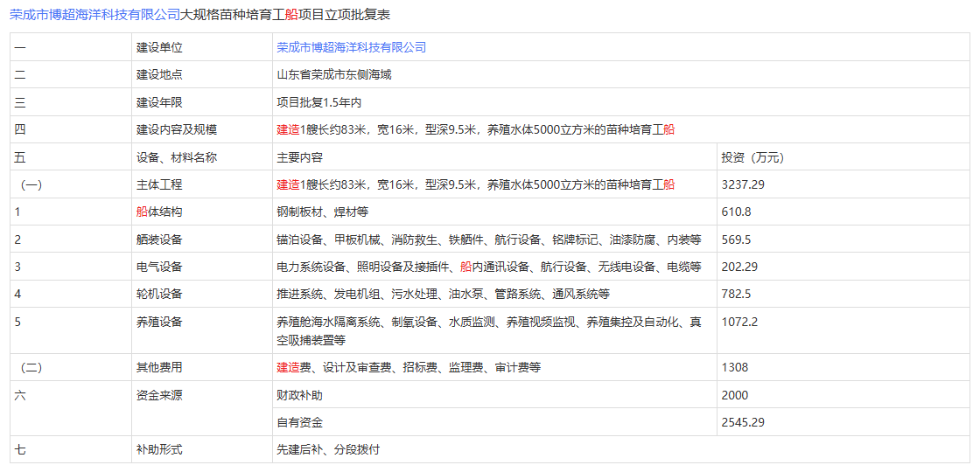This screenshot has height=472, width=980.
Task: Click the 主体工程 description of 建造1艘长约83米
Action: coord(476,184)
